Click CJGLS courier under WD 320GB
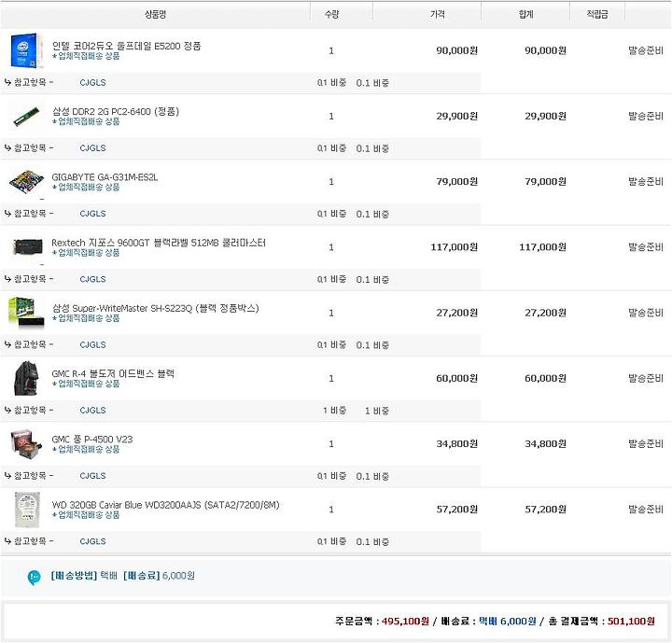The image size is (672, 643). point(92,542)
